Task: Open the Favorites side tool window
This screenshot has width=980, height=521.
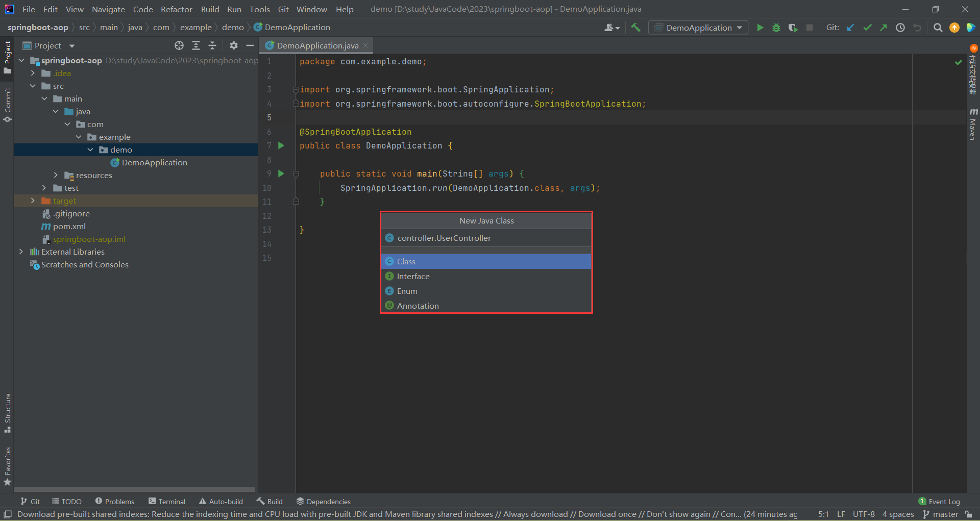Action: [7, 466]
